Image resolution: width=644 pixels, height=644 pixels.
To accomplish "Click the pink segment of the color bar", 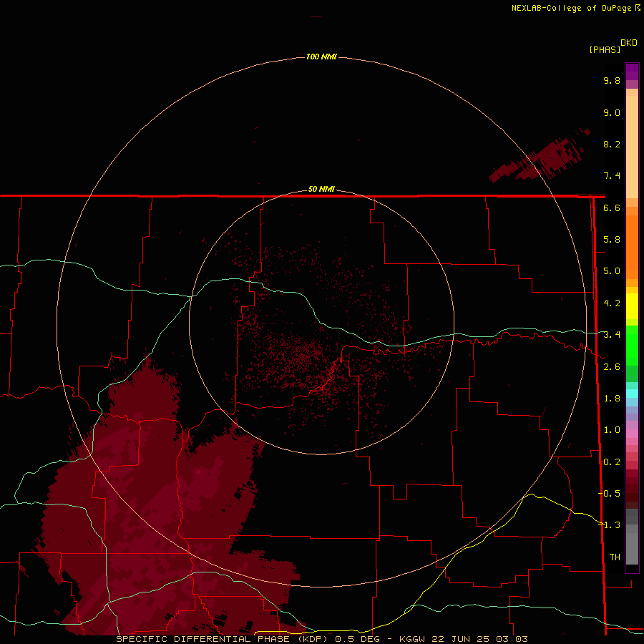I will 632,434.
